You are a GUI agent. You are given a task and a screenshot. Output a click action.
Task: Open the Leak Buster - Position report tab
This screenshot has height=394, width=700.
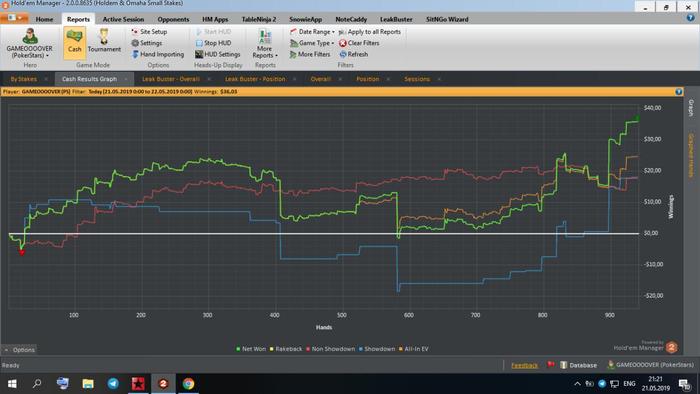[x=255, y=79]
